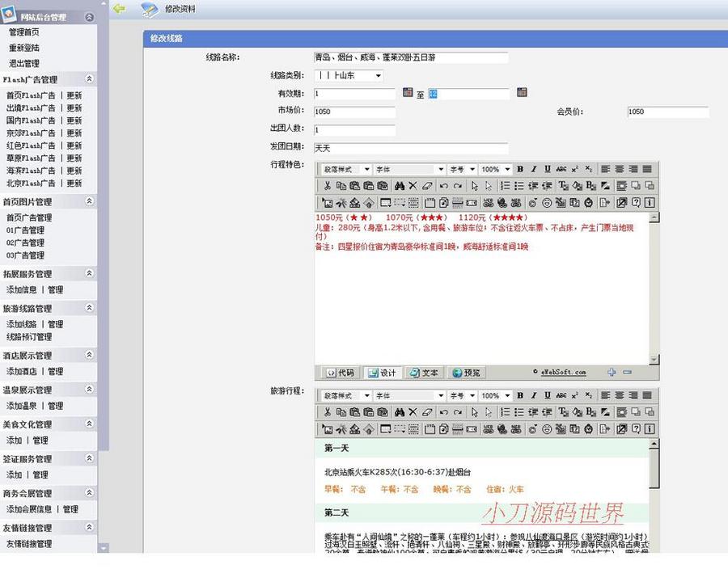This screenshot has height=586, width=728.
Task: Click Italic in the 旅游行程 editor toolbar
Action: 534,396
